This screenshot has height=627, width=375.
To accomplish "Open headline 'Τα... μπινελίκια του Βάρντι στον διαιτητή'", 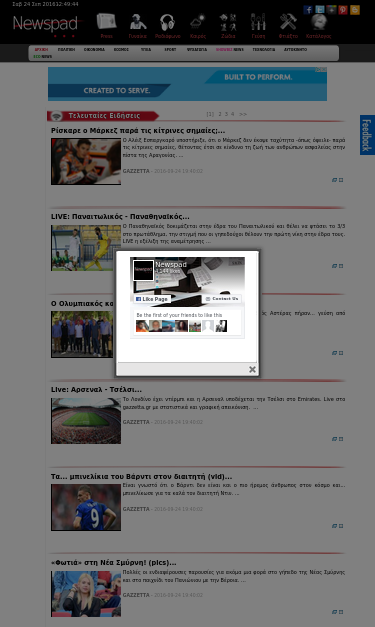I will point(141,476).
